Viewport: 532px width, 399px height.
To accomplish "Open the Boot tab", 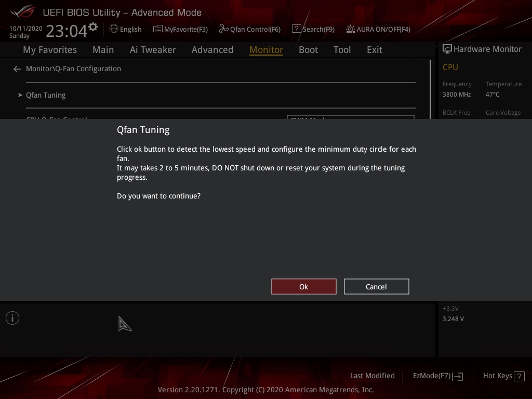I will [309, 50].
